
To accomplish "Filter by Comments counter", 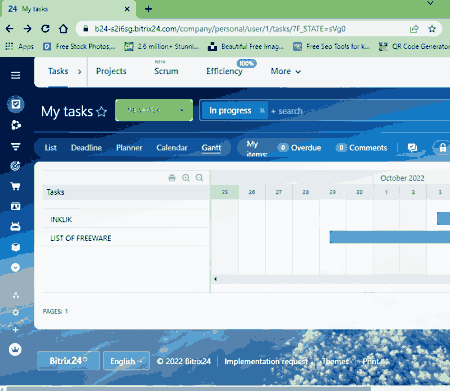I will point(362,148).
